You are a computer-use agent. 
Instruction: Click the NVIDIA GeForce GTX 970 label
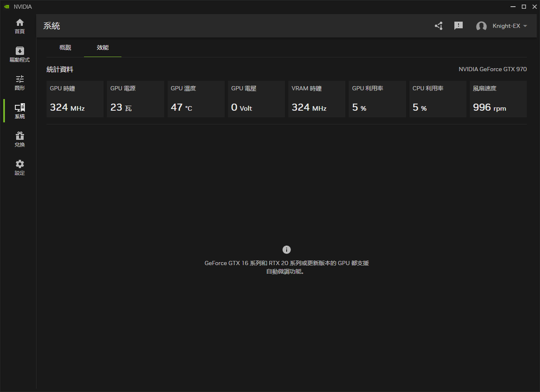coord(492,69)
